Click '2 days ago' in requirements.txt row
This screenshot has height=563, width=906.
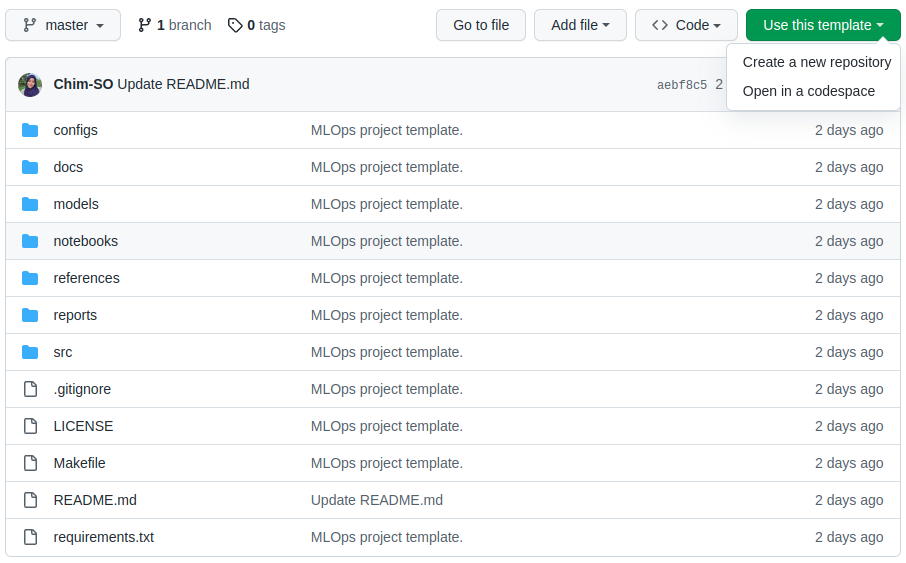[x=849, y=537]
